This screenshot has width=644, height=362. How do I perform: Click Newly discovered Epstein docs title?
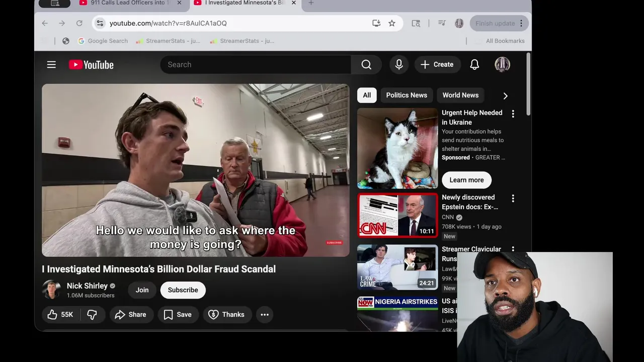pos(470,202)
